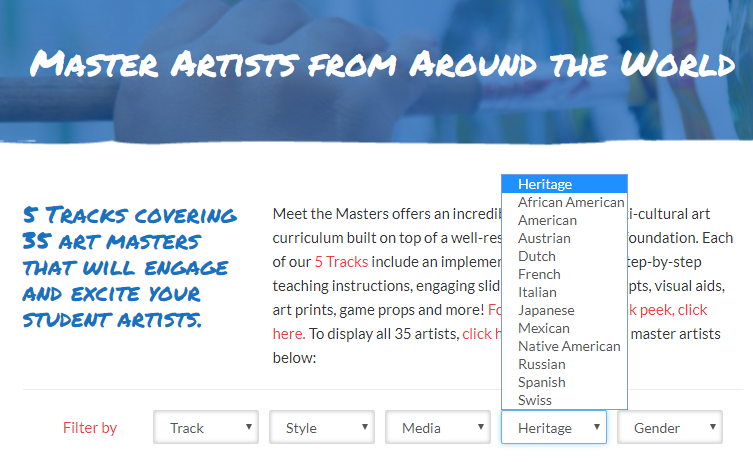Open the 5 Tracks link
753x462 pixels.
point(341,262)
